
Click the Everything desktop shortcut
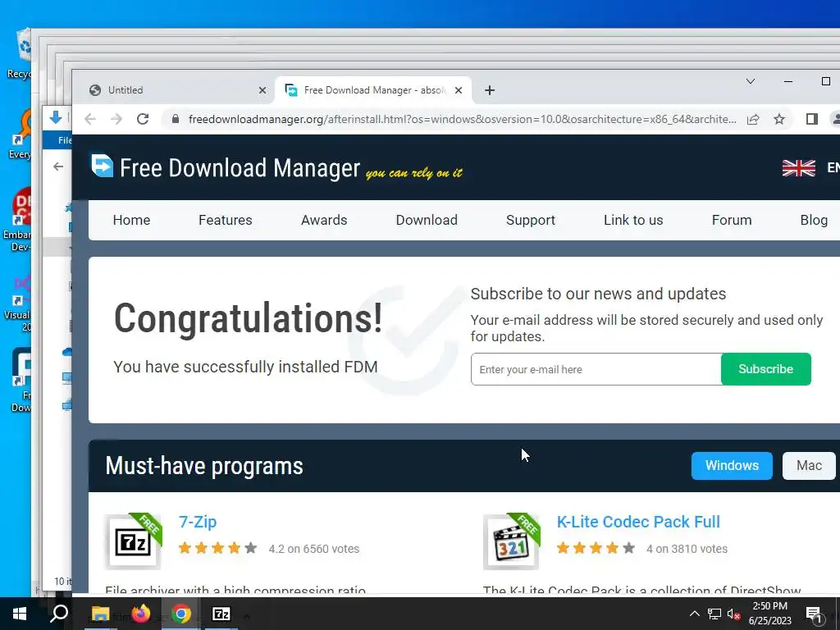pyautogui.click(x=20, y=134)
